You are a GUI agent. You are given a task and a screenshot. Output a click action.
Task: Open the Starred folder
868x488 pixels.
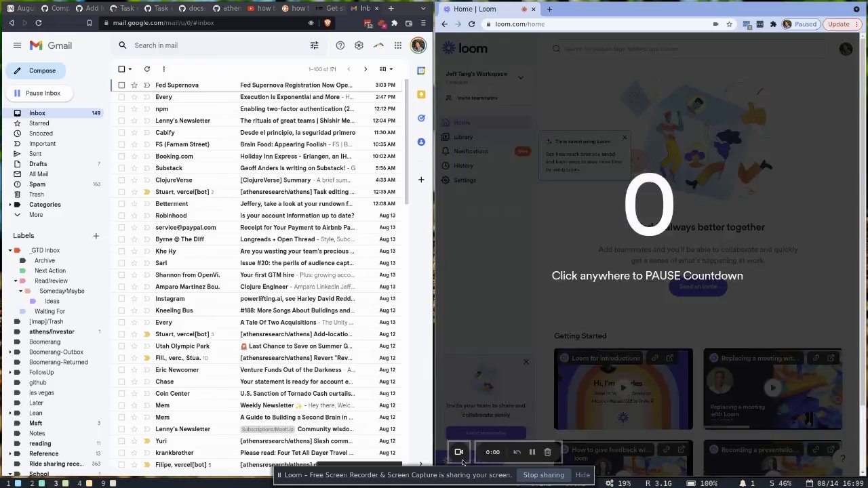(39, 123)
